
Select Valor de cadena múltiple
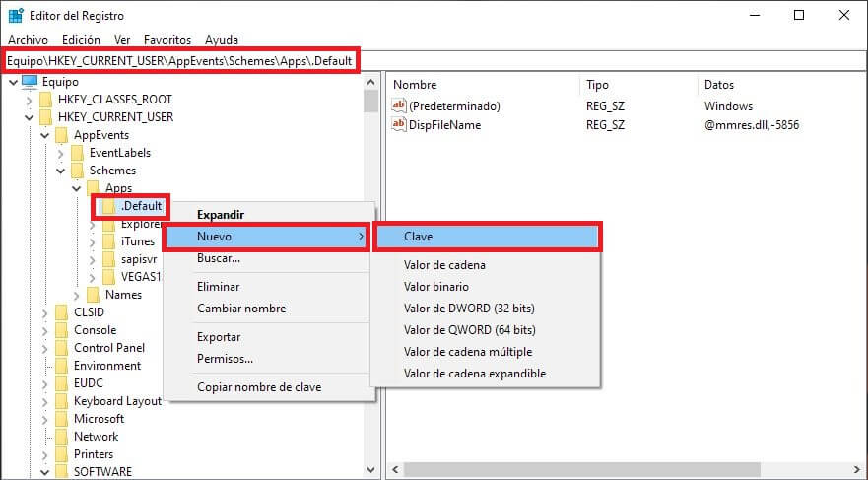(x=487, y=352)
